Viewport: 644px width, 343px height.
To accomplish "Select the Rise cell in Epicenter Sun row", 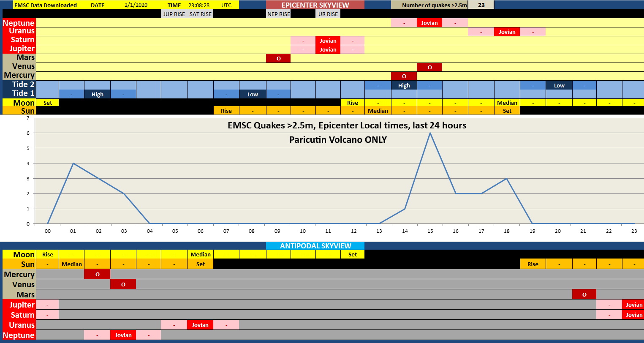I will 226,111.
